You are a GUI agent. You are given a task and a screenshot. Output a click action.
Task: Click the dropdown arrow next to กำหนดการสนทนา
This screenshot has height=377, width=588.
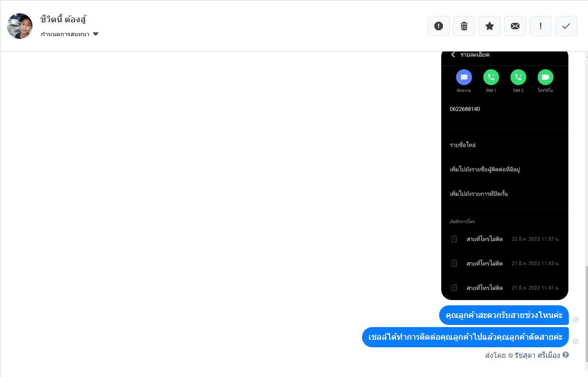(x=96, y=34)
